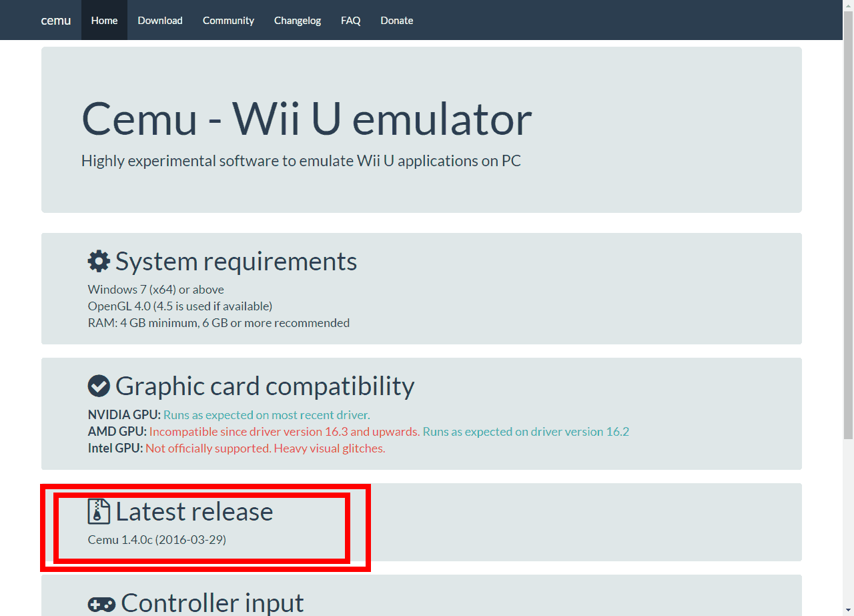Click the 'Cemu - Wii U emulator' heading

click(307, 119)
